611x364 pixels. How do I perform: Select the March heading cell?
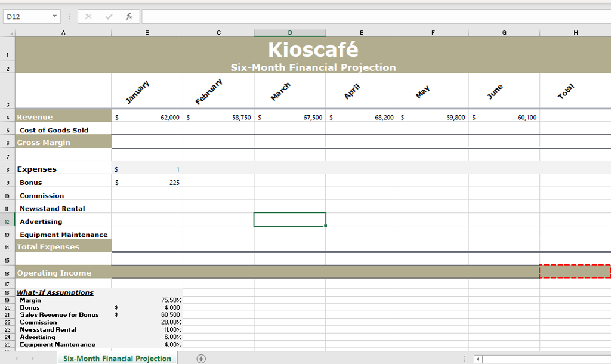pos(290,91)
